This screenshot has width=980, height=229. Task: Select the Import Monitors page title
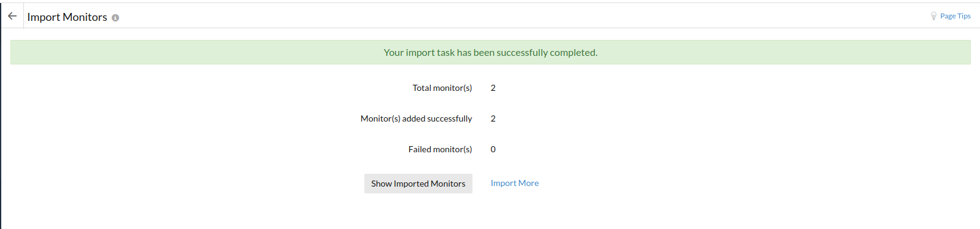[67, 17]
